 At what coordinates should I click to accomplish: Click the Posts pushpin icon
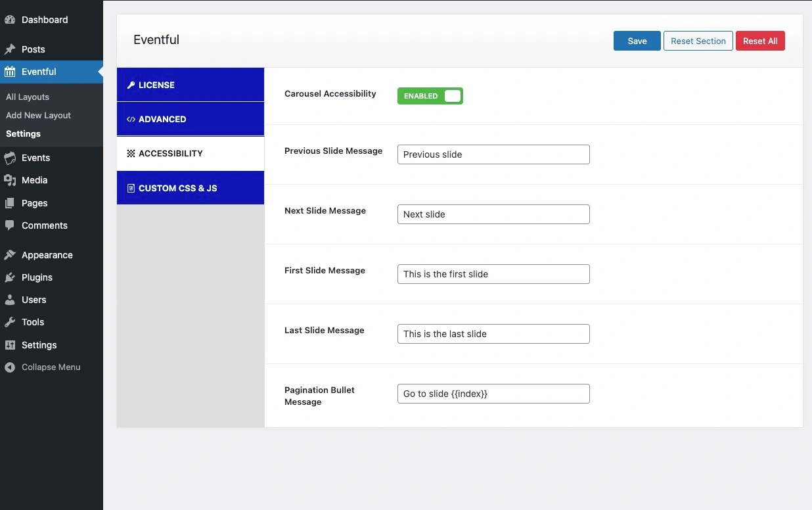pos(10,49)
